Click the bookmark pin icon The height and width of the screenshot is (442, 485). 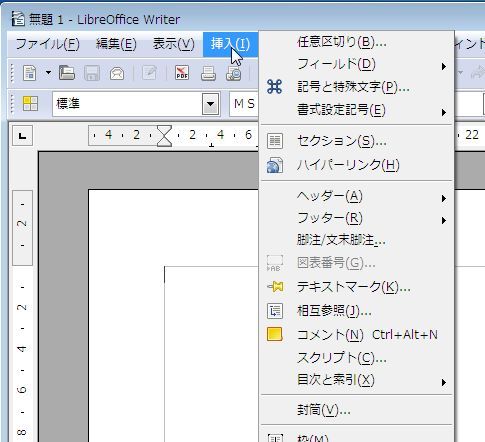pyautogui.click(x=275, y=287)
